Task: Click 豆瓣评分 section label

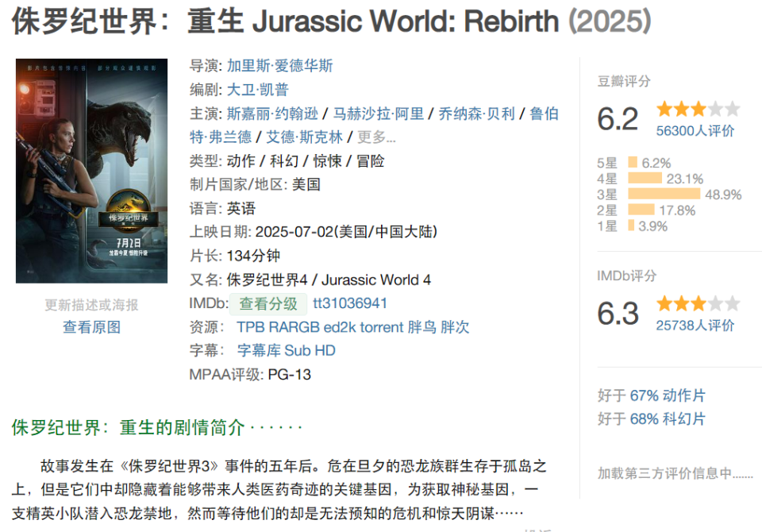Action: [x=624, y=81]
